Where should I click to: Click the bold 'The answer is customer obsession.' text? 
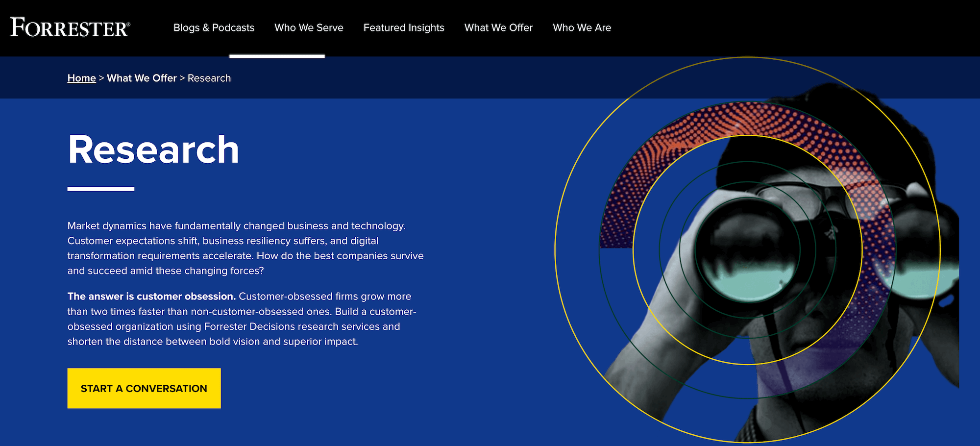151,296
